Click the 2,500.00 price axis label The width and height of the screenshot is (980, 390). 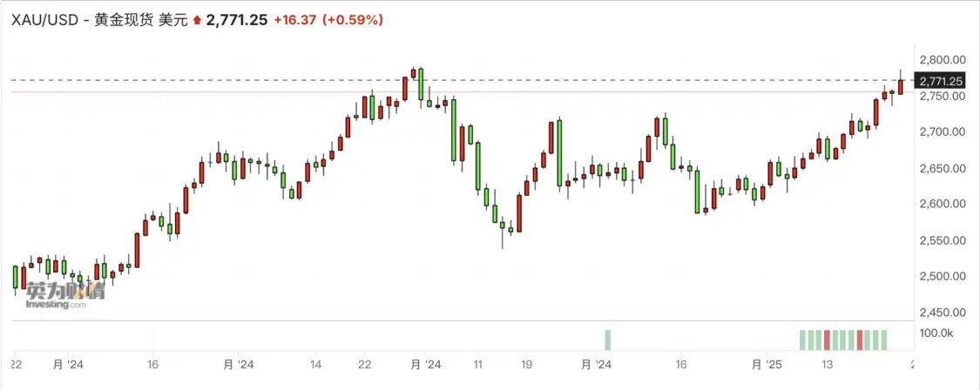942,277
